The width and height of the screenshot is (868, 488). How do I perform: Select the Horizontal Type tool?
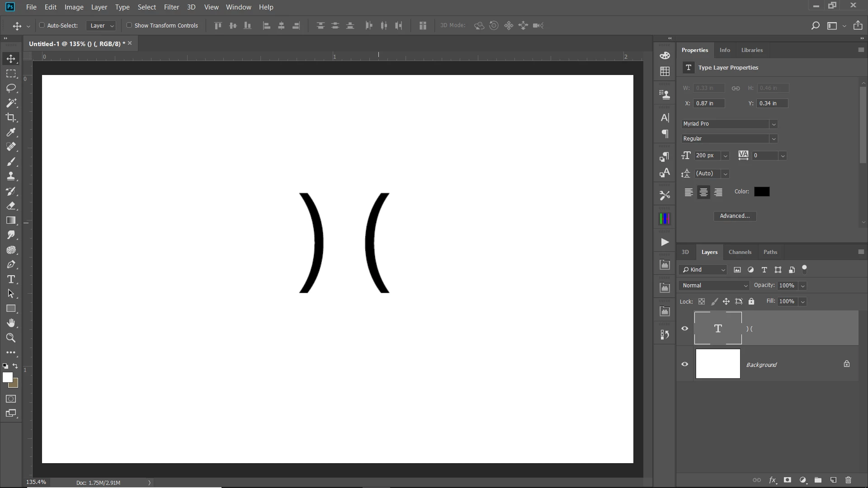click(11, 279)
